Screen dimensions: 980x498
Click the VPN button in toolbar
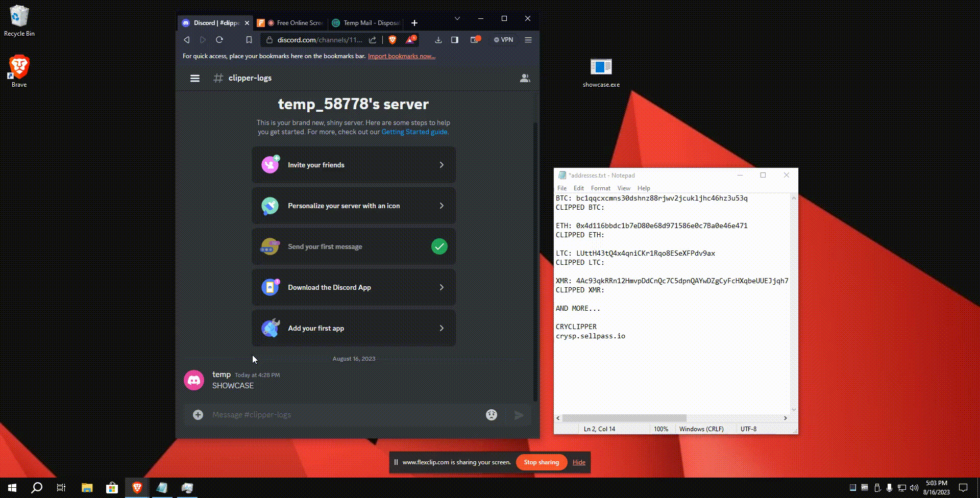(503, 40)
